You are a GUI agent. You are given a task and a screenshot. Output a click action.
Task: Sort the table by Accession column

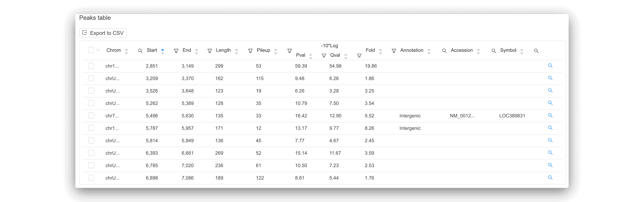(478, 51)
